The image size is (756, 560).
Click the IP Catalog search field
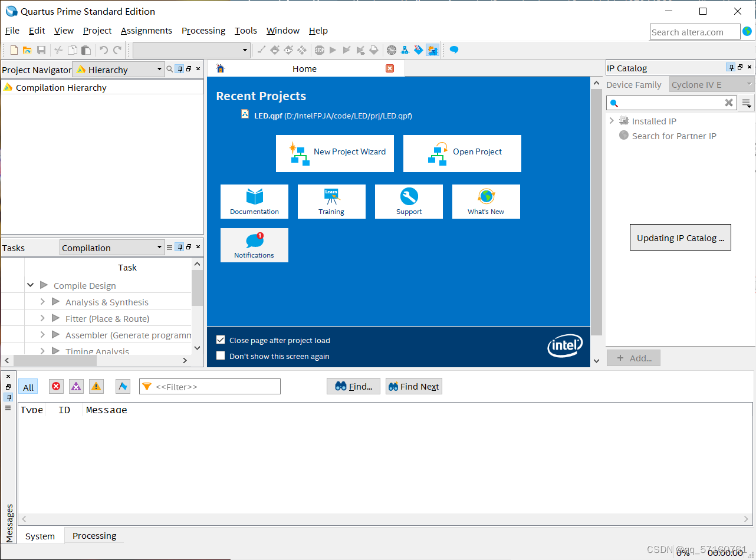click(x=671, y=103)
